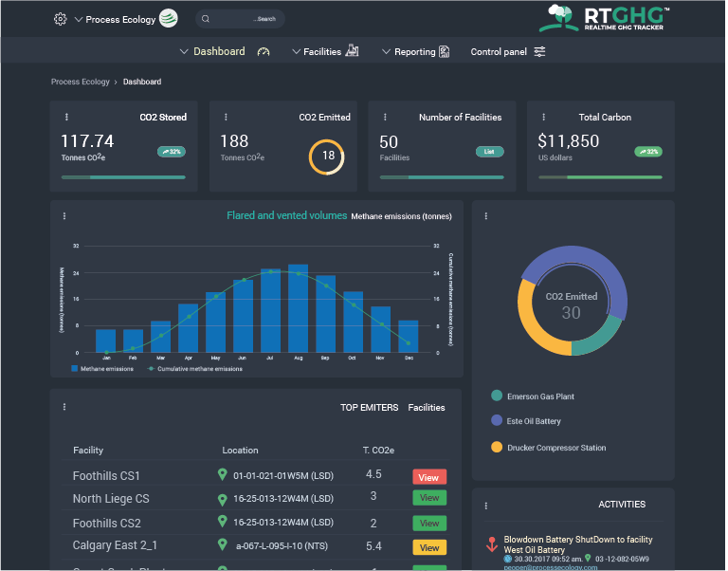Viewport: 728px width, 571px height.
Task: Click yellow View button for Calgary East 2_1
Action: point(429,547)
